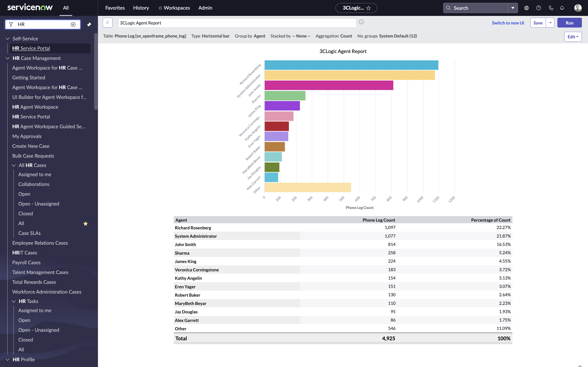Click the Edit dropdown on the report
The height and width of the screenshot is (367, 588).
coord(573,36)
